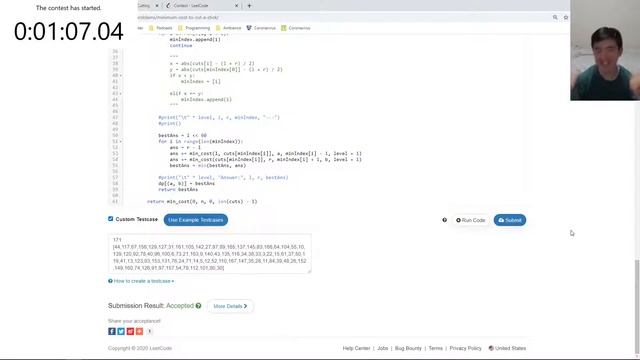Open the Help Center footer link
Image resolution: width=640 pixels, height=360 pixels.
[356, 348]
